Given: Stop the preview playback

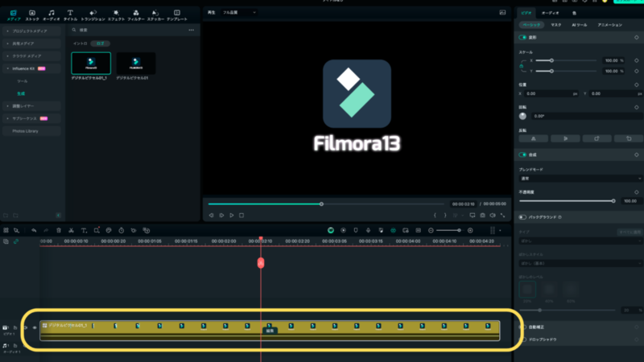Looking at the screenshot, I should click(242, 215).
